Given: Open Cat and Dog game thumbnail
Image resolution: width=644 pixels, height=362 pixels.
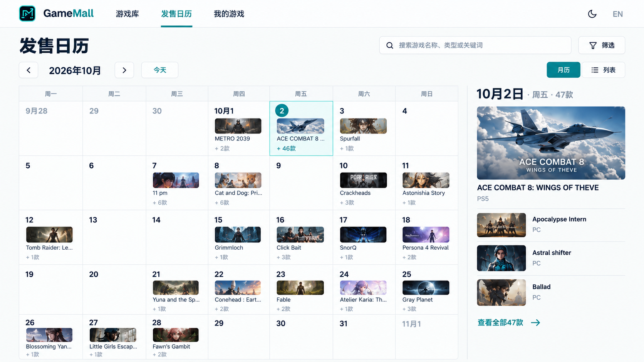Looking at the screenshot, I should (238, 180).
